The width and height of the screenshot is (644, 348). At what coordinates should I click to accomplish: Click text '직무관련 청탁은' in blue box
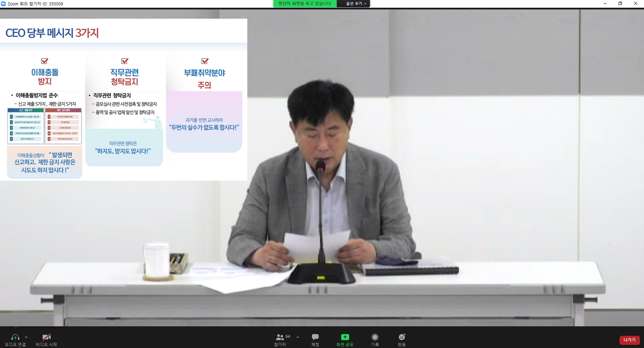tap(123, 143)
